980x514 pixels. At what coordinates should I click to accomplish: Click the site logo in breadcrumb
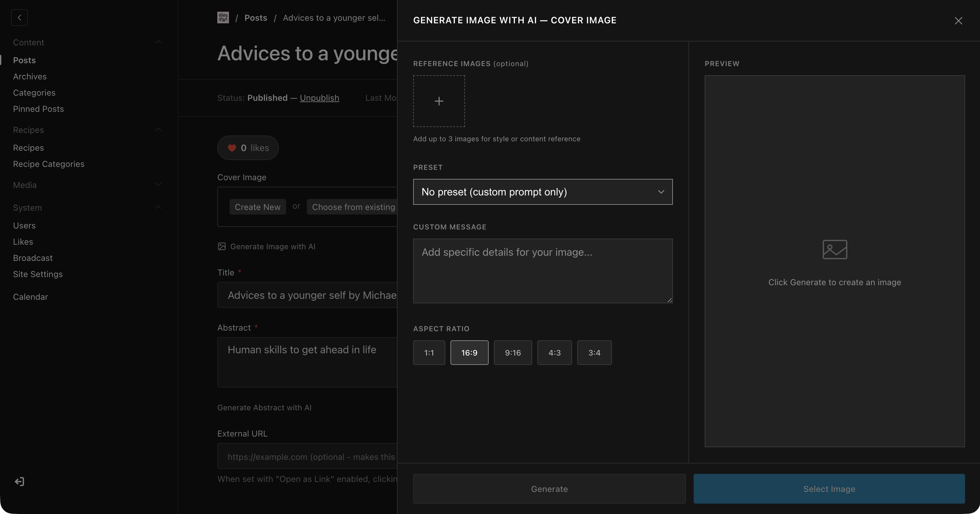[223, 18]
